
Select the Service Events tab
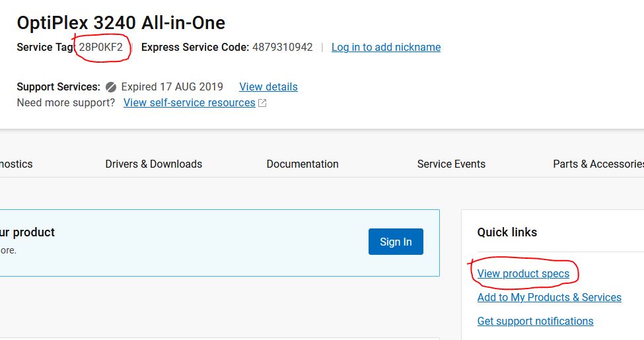pyautogui.click(x=451, y=164)
